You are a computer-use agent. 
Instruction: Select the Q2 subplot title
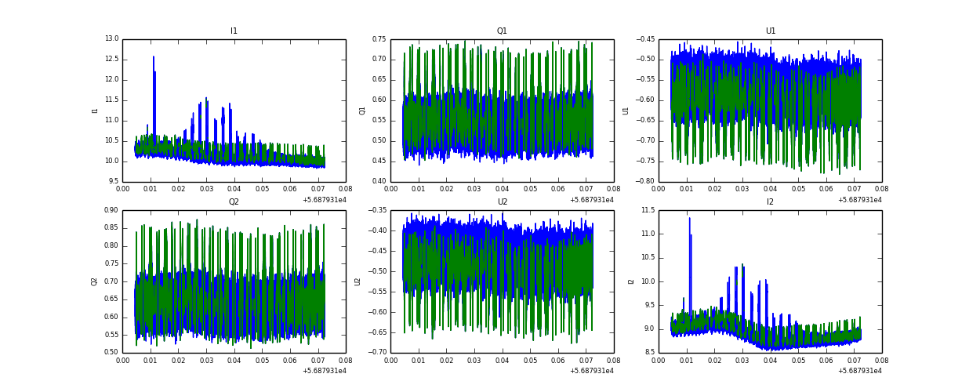coord(234,202)
